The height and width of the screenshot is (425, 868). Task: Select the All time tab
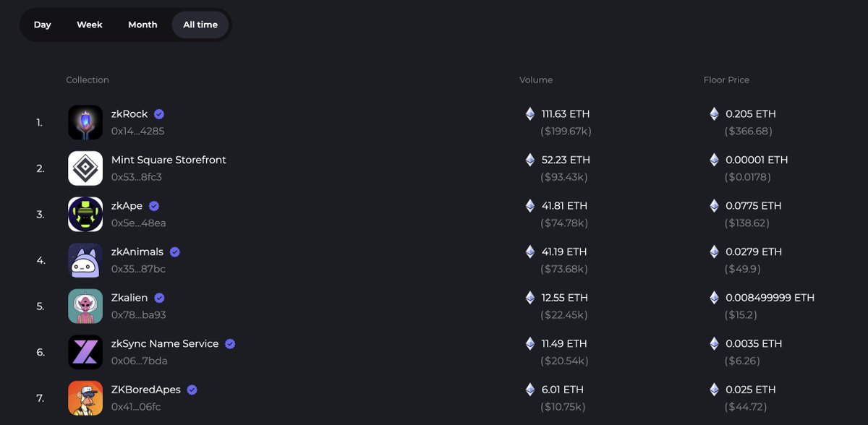200,25
